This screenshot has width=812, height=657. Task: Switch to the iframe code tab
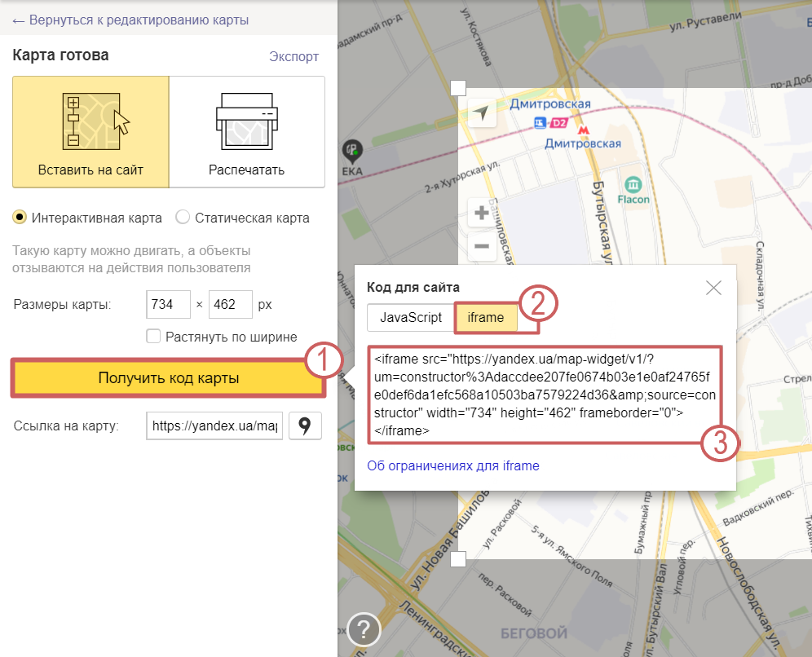coord(486,318)
